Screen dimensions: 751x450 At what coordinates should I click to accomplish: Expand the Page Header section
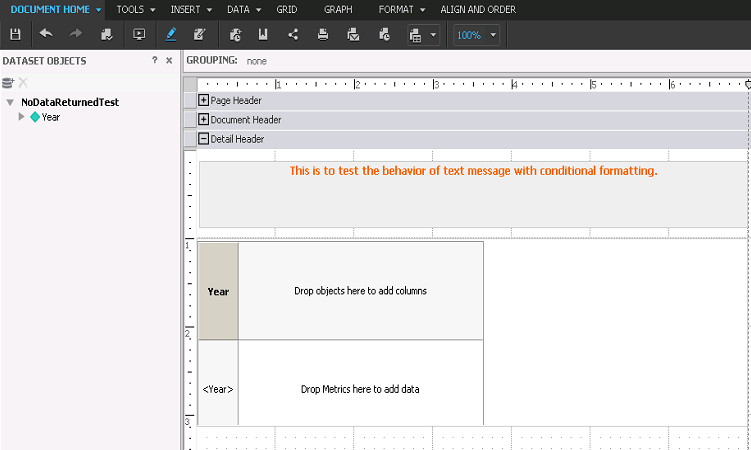(204, 100)
